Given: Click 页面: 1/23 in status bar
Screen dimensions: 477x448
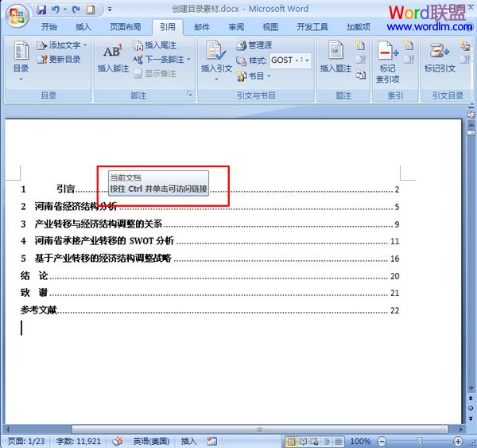Looking at the screenshot, I should (26, 441).
